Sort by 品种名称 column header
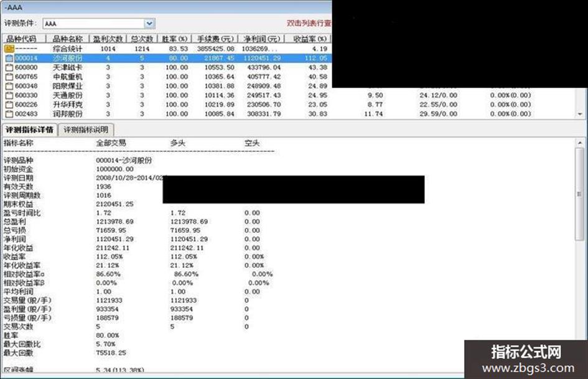Screen dimensions: 588x379 click(x=67, y=39)
